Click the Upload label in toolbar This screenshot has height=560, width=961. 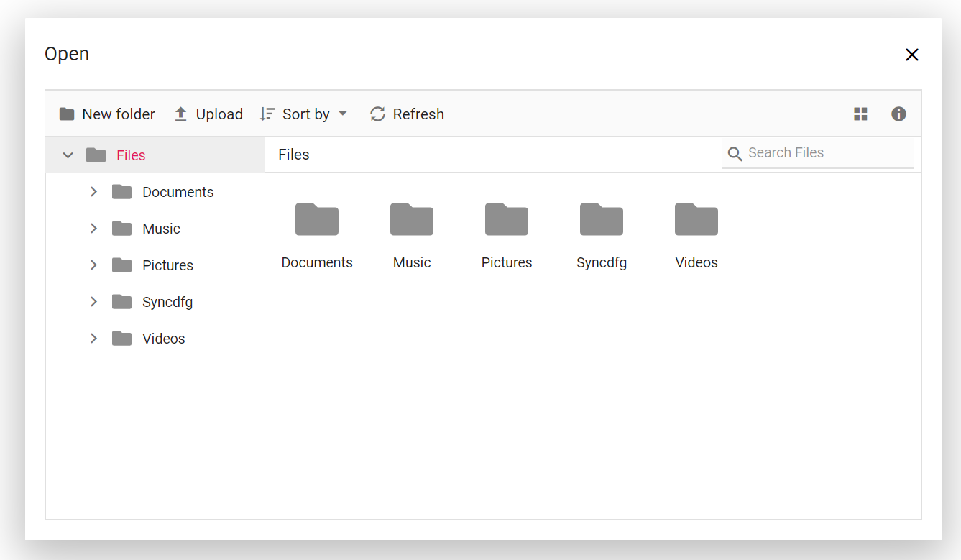(219, 114)
